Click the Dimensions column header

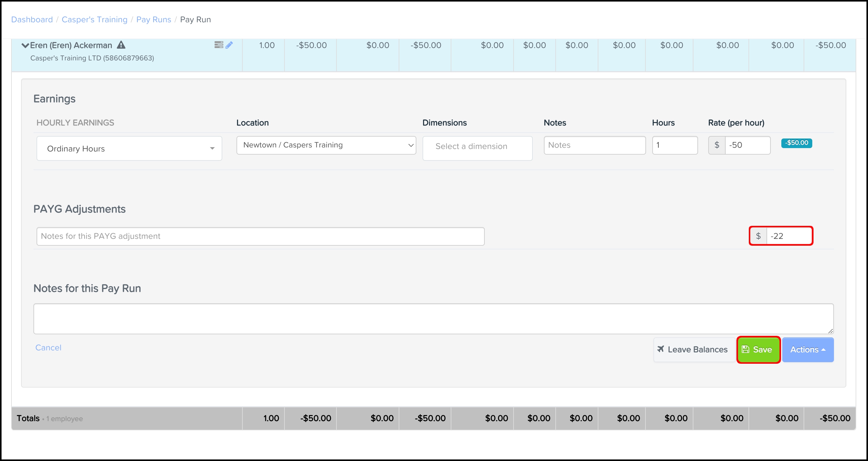pos(445,123)
